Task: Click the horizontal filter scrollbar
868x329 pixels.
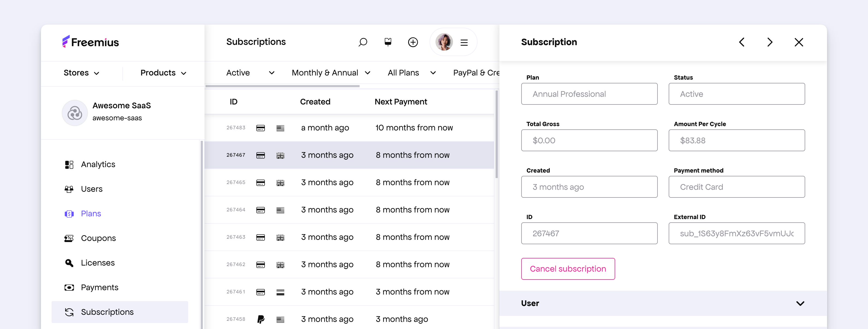Action: (x=282, y=86)
